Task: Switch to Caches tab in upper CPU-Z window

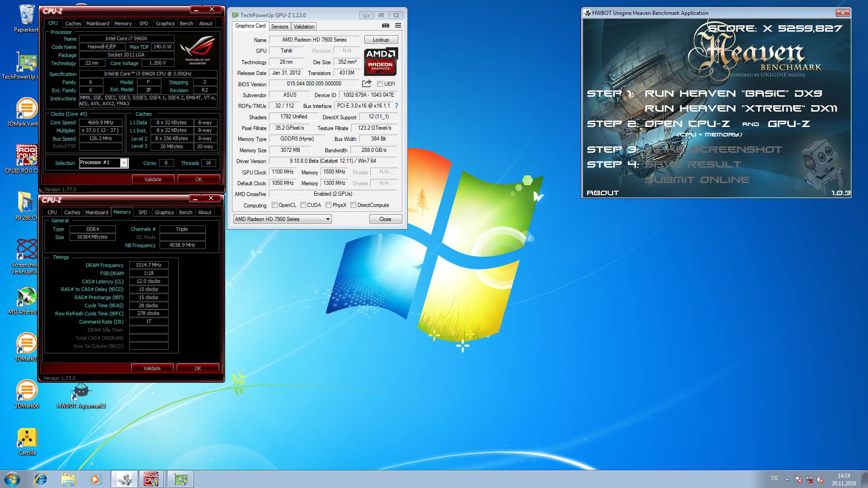Action: [x=73, y=23]
